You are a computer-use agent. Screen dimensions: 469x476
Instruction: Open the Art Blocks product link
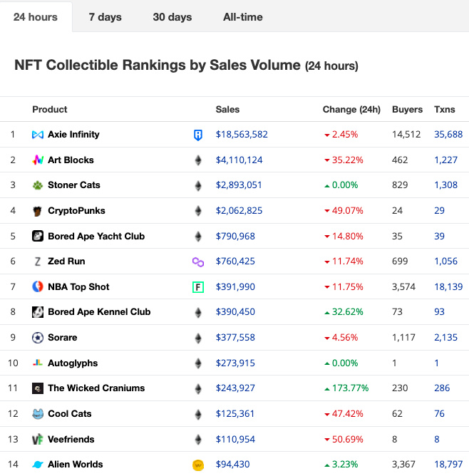(x=71, y=160)
